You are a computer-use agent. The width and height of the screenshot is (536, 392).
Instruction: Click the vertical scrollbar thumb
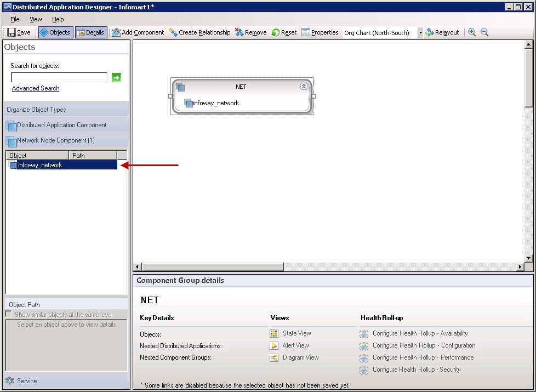528,78
